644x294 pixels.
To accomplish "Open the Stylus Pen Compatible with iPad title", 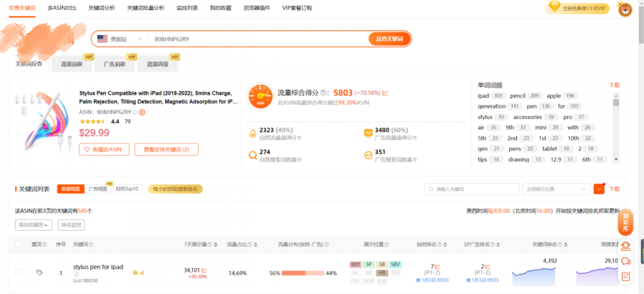I will (x=159, y=98).
